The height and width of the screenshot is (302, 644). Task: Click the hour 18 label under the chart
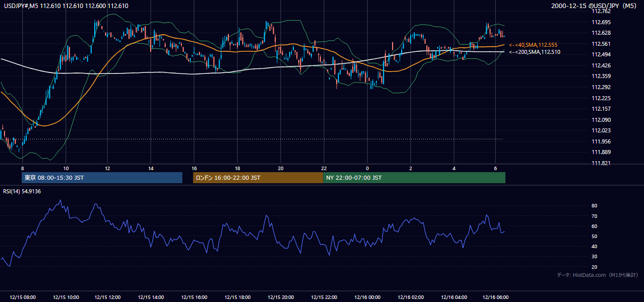coord(237,168)
